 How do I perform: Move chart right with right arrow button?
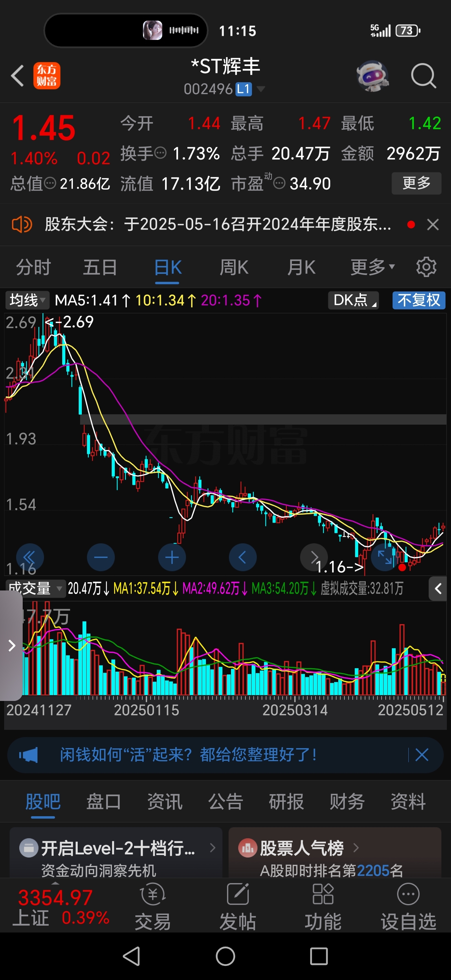pyautogui.click(x=314, y=557)
